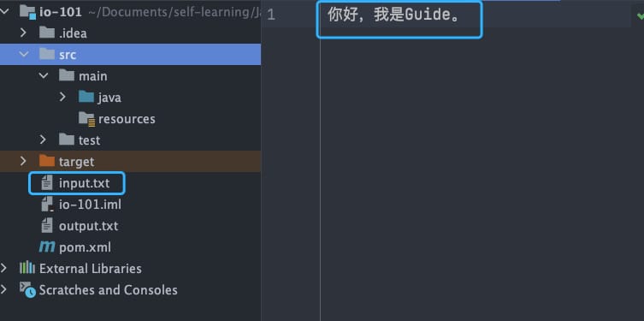Click the io-101.iml file icon
This screenshot has height=321, width=644.
point(47,204)
